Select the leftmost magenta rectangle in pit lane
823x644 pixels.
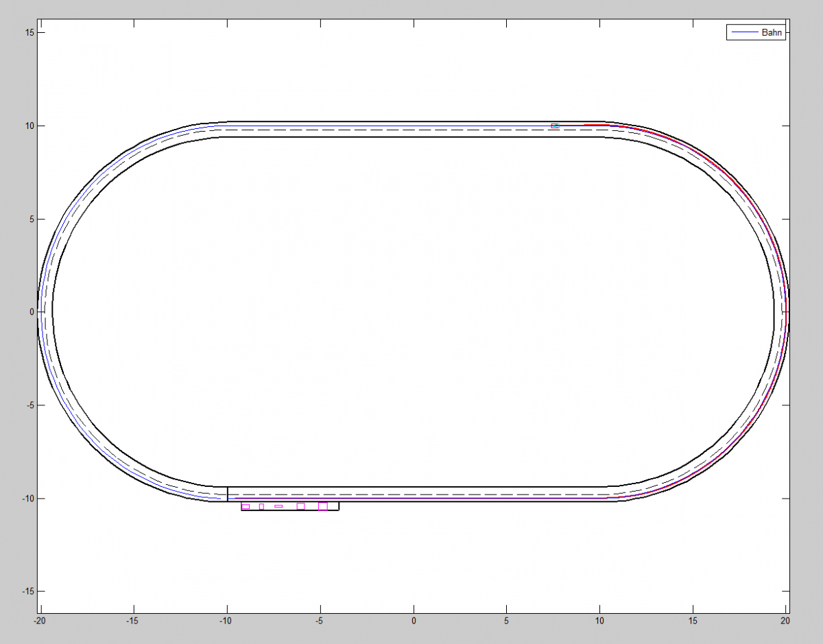pyautogui.click(x=246, y=506)
